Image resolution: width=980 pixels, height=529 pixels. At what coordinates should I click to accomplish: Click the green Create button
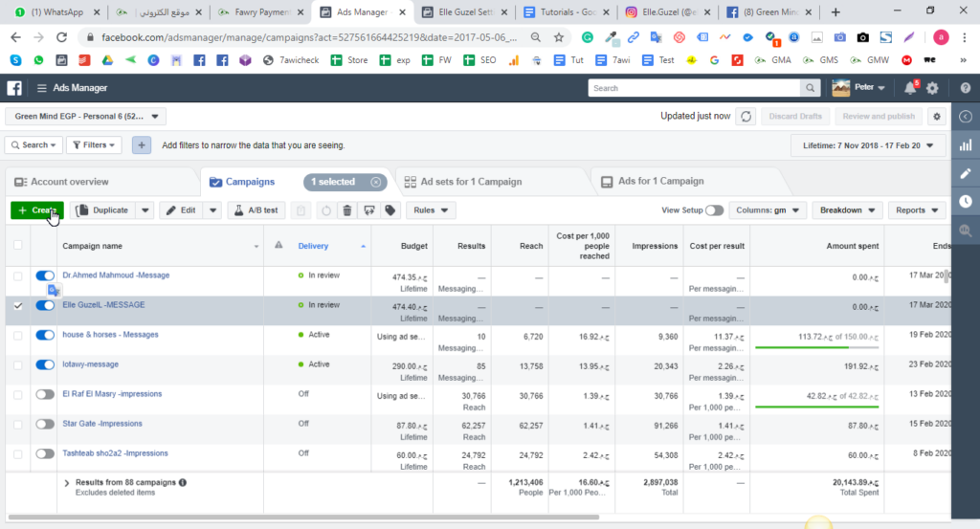point(37,210)
